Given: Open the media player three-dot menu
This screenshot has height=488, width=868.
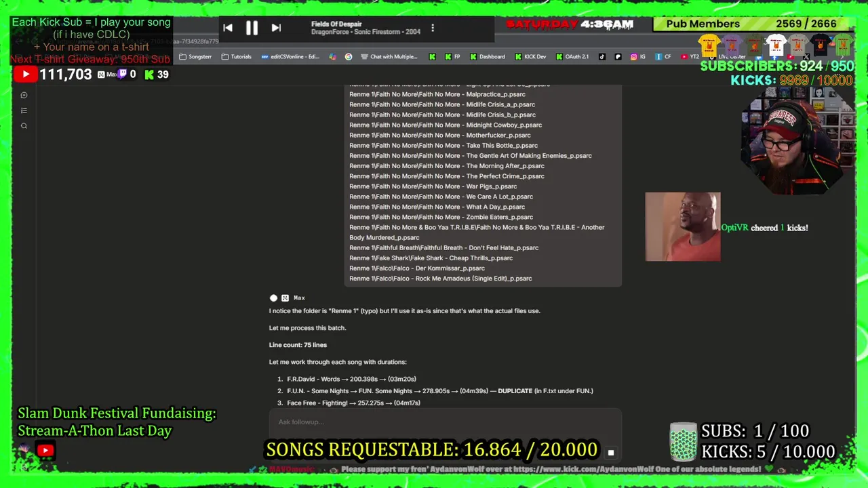Looking at the screenshot, I should [433, 28].
